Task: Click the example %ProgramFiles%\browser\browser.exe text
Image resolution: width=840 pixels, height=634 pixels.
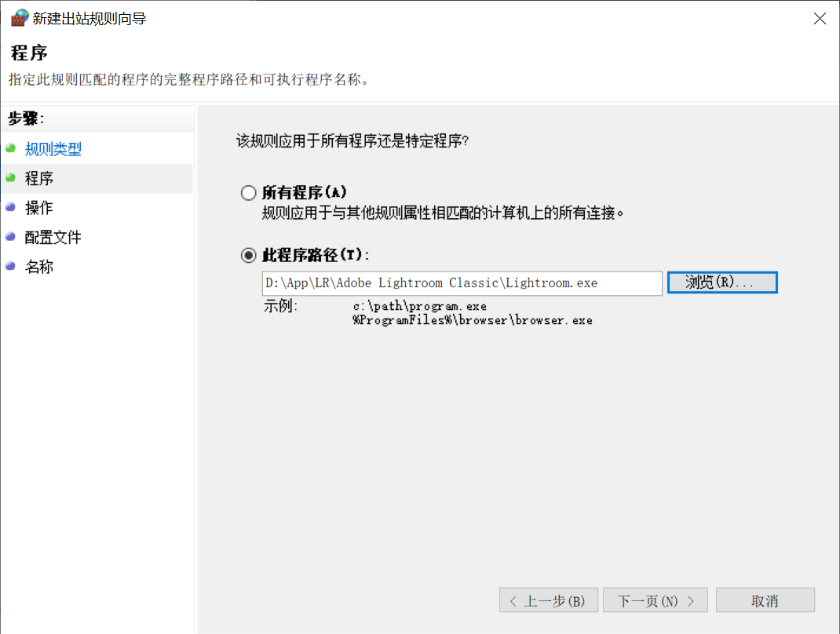Action: pyautogui.click(x=473, y=320)
